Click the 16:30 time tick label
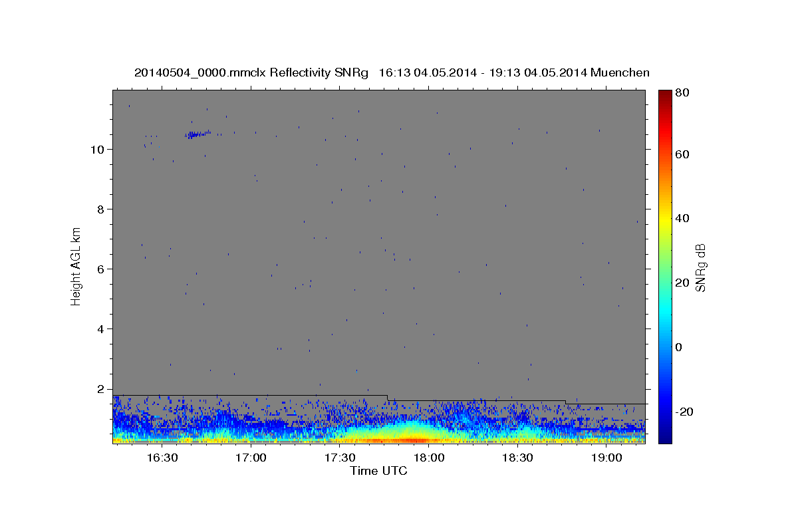 pos(162,458)
